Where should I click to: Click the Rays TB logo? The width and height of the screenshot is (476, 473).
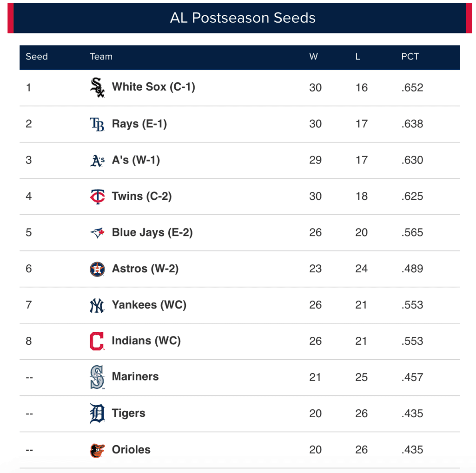[97, 124]
